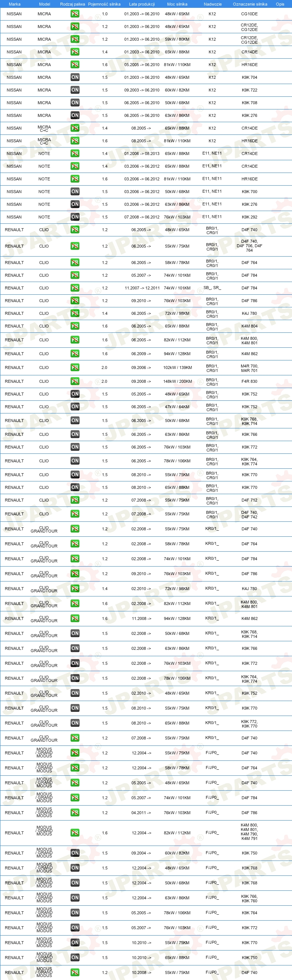Viewport: 292px width, 980px height.
Task: Click petrol icon in Clio F4R 830 row
Action: pyautogui.click(x=75, y=381)
